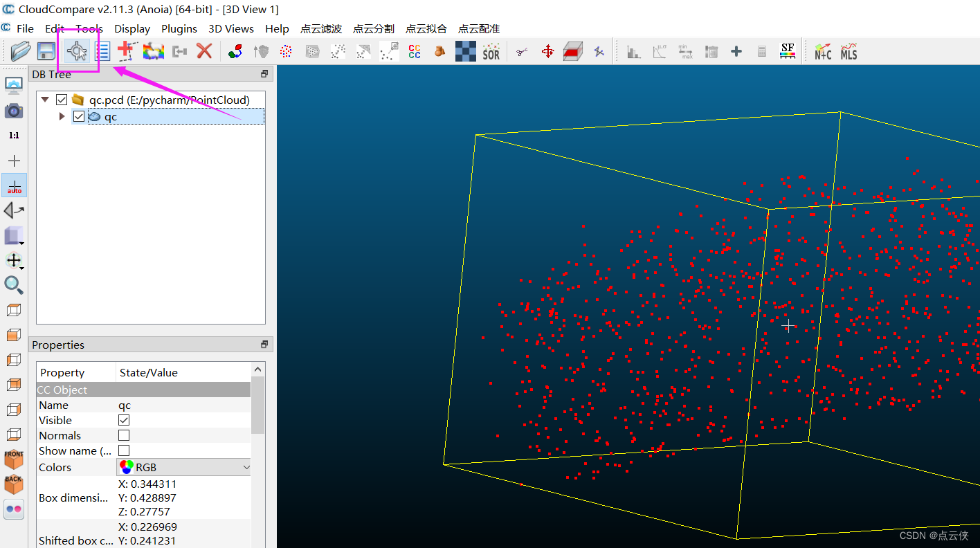Open the 点云配准 menu

click(x=479, y=28)
